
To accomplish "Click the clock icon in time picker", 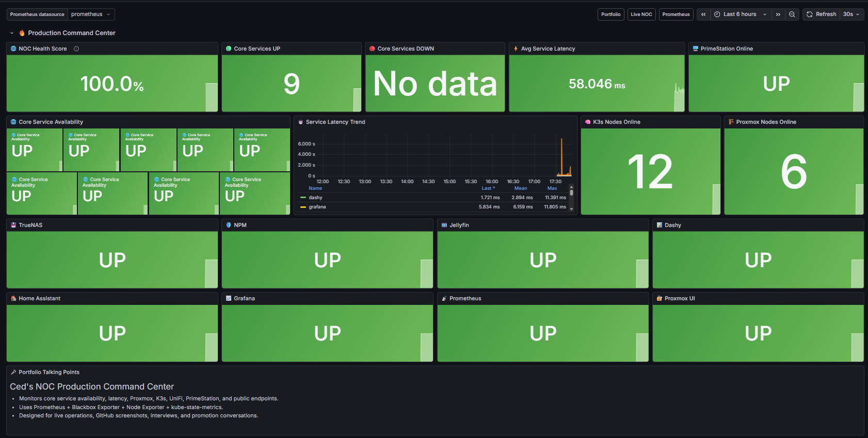I will 717,14.
